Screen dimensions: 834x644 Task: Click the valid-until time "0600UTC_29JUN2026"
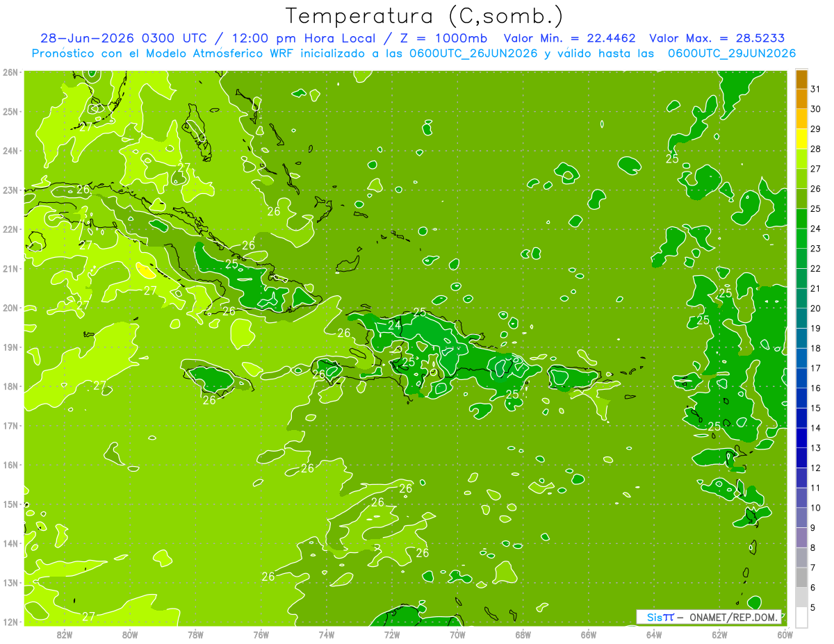(x=731, y=53)
